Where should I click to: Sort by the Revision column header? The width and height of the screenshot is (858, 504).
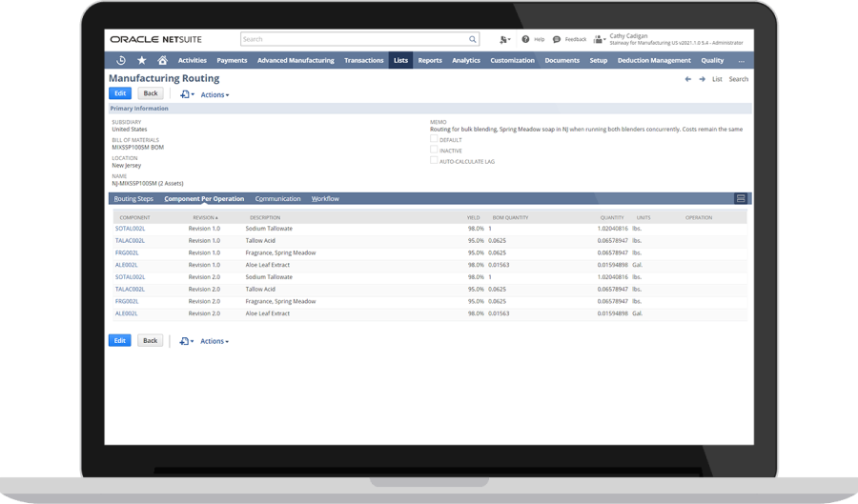pos(205,217)
